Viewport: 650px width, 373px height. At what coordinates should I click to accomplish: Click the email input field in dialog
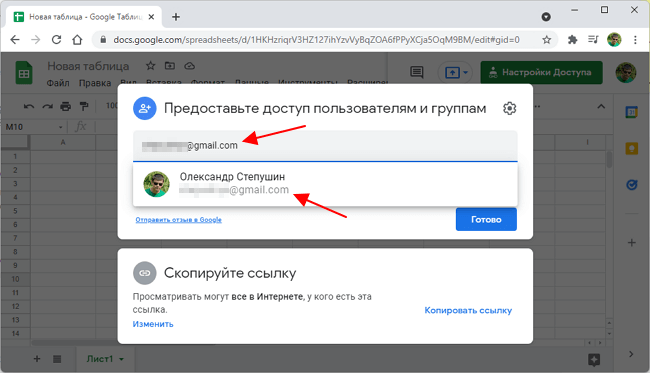[325, 146]
